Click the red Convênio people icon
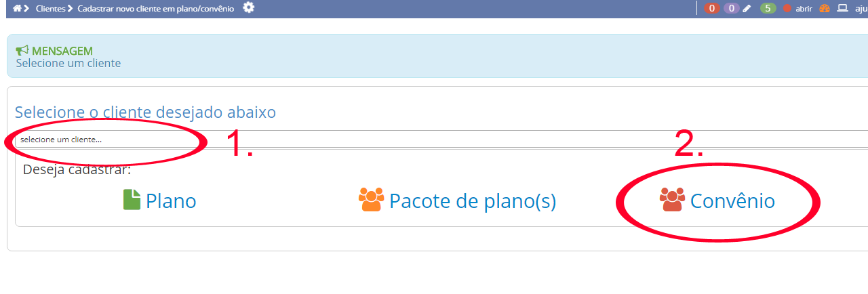Viewport: 868px width, 294px height. tap(672, 200)
